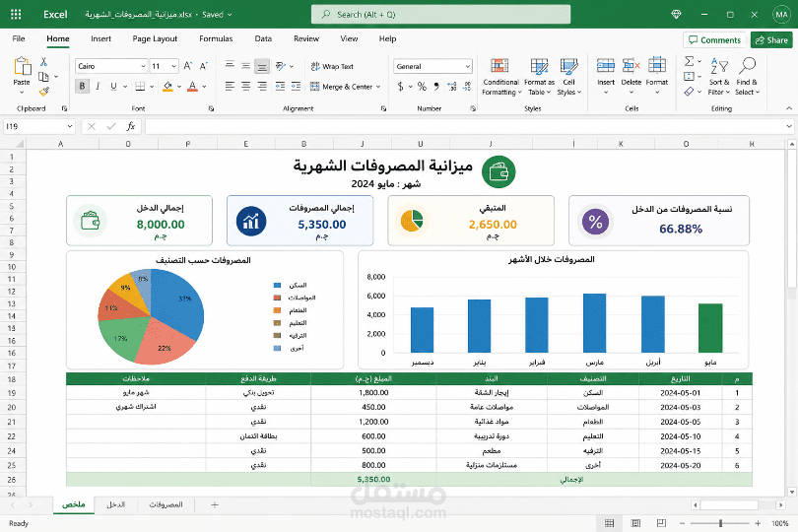Open Cell Styles gallery
798x532 pixels.
click(x=568, y=77)
